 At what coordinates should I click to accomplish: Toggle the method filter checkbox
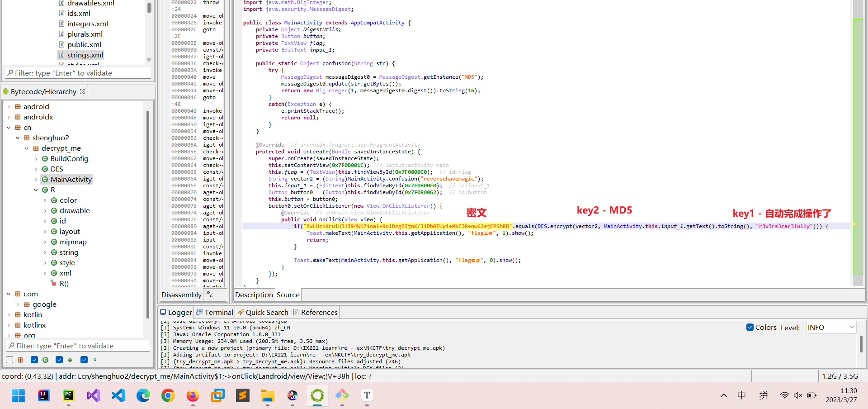click(x=59, y=360)
